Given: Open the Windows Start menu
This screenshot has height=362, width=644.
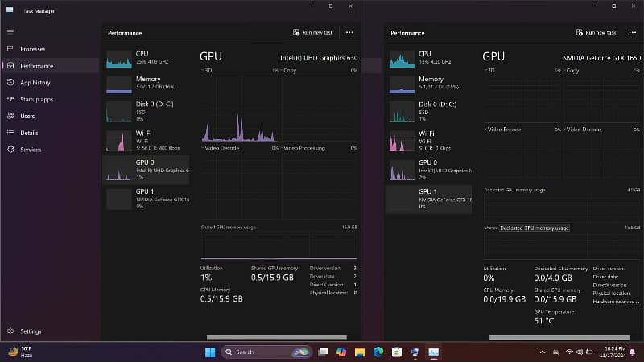Looking at the screenshot, I should (210, 352).
